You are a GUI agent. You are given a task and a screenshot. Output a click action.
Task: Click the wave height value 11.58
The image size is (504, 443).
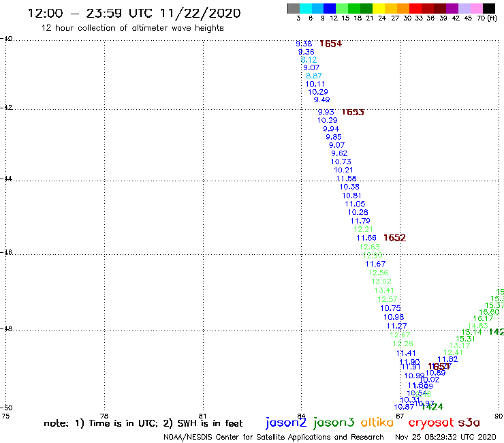(347, 179)
